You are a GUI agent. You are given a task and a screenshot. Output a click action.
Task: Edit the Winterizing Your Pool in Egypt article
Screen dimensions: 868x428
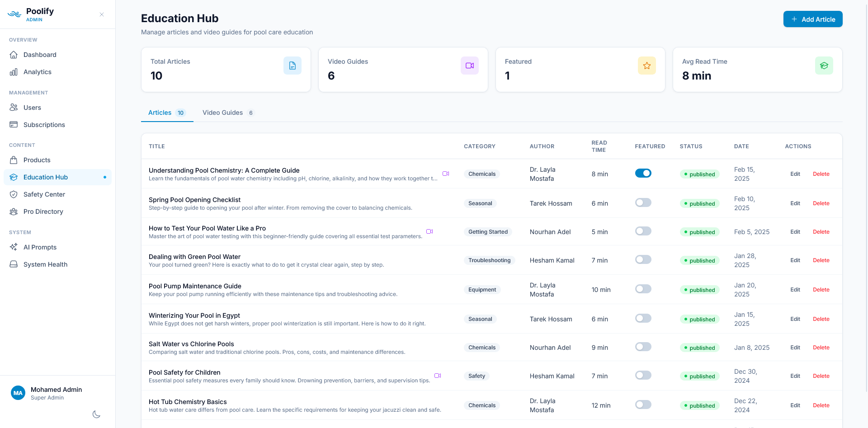795,319
